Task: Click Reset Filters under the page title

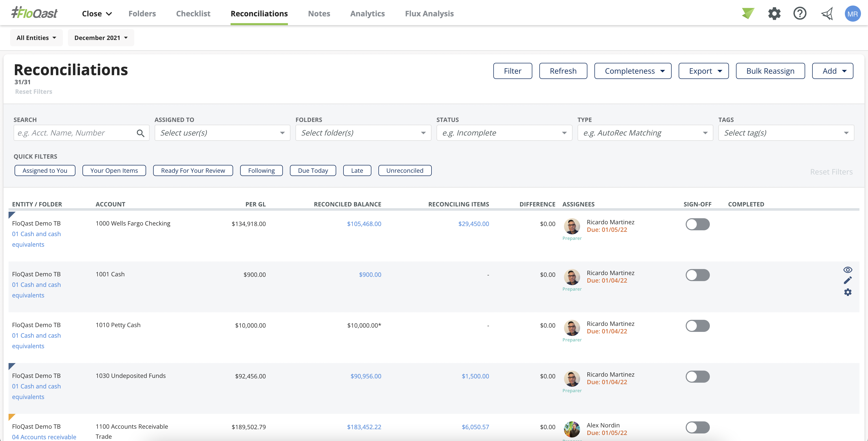Action: pyautogui.click(x=33, y=92)
